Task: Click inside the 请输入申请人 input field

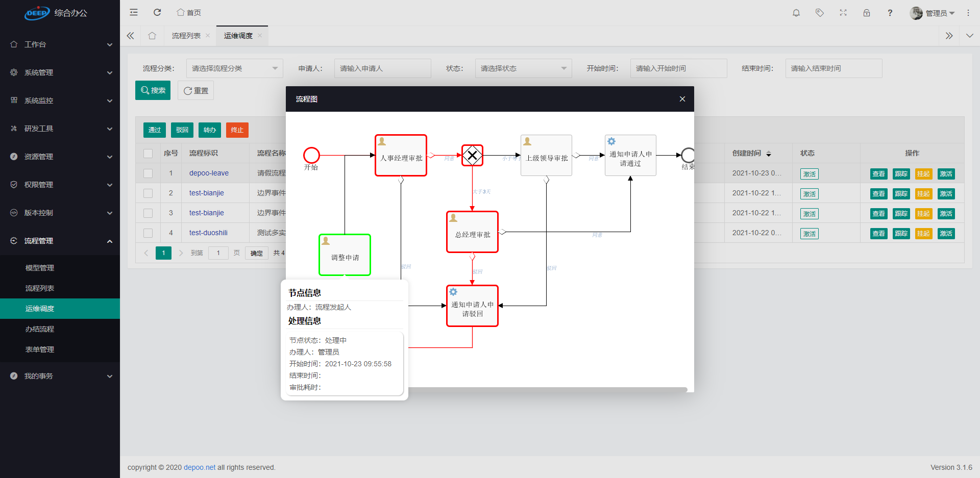Action: (382, 68)
